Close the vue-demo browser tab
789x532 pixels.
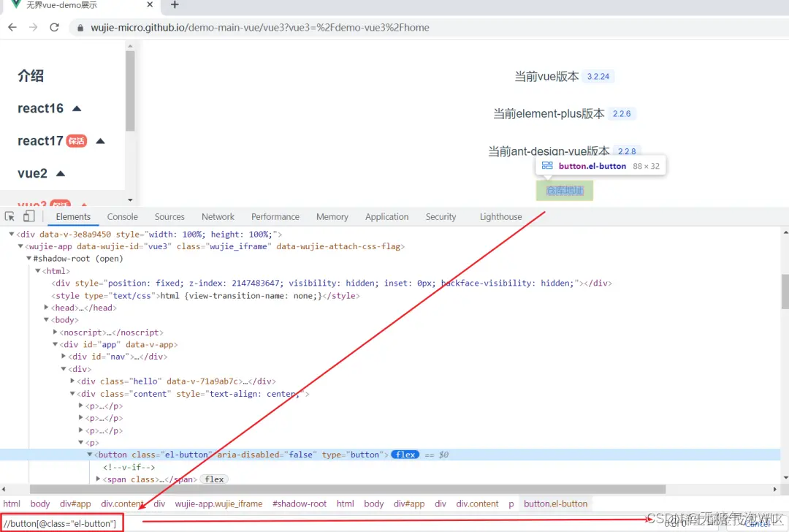(x=150, y=4)
